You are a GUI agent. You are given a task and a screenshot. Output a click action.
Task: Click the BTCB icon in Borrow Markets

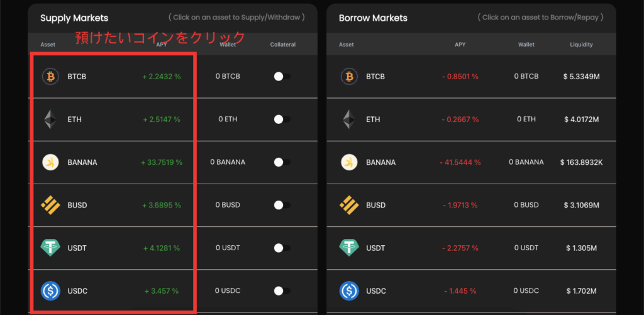[x=348, y=77]
